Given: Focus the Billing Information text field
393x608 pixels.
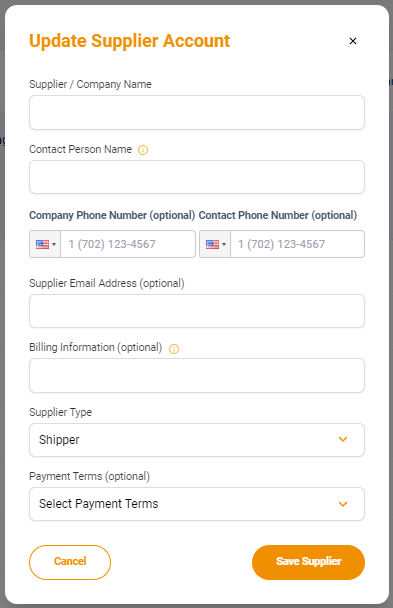Looking at the screenshot, I should click(197, 375).
